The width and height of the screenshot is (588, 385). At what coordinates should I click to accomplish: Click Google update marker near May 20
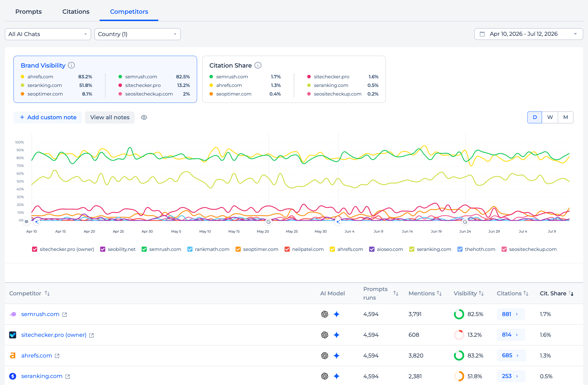coord(268,222)
